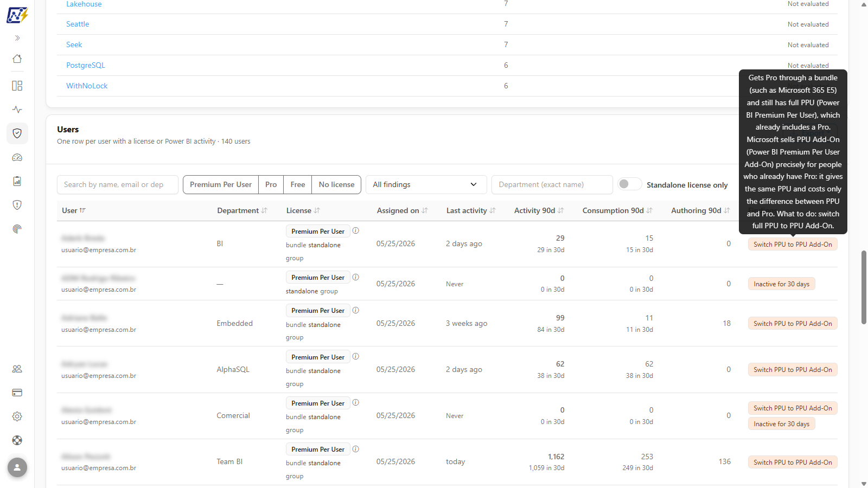Open the Seattle link
The height and width of the screenshot is (488, 868).
[x=78, y=24]
